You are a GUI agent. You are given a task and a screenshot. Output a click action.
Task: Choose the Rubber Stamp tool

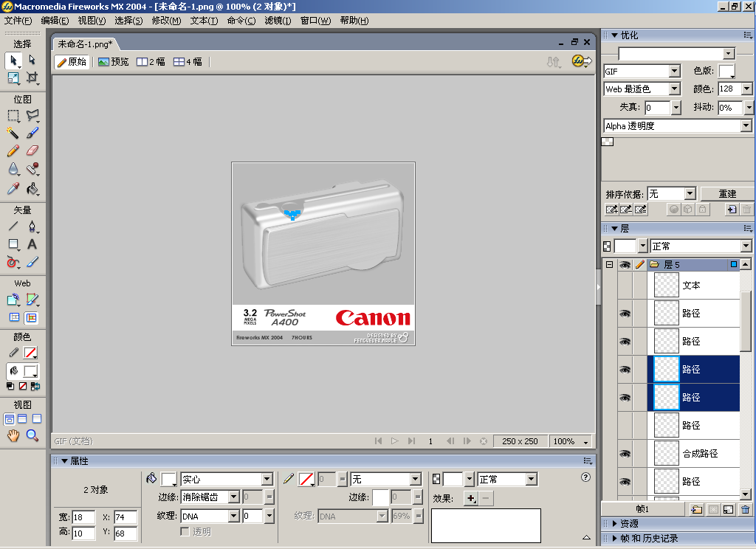tap(32, 169)
